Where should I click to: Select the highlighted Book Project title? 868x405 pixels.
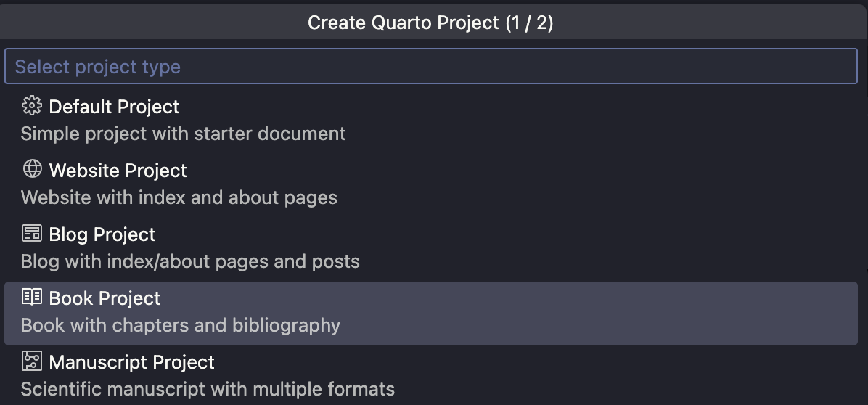105,298
